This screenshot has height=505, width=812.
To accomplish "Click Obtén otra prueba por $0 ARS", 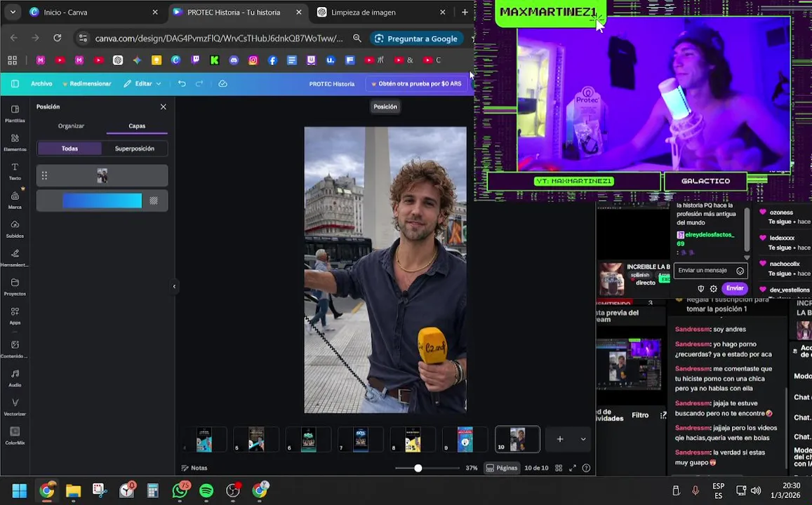I will click(x=416, y=83).
